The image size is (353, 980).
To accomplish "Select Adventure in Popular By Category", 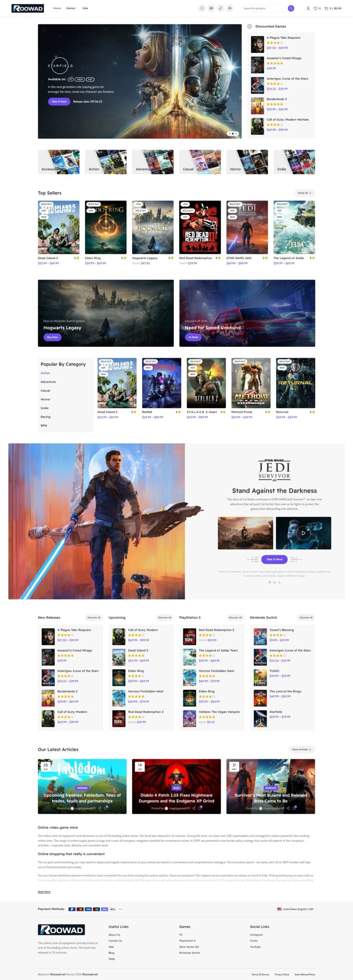I will 48,382.
